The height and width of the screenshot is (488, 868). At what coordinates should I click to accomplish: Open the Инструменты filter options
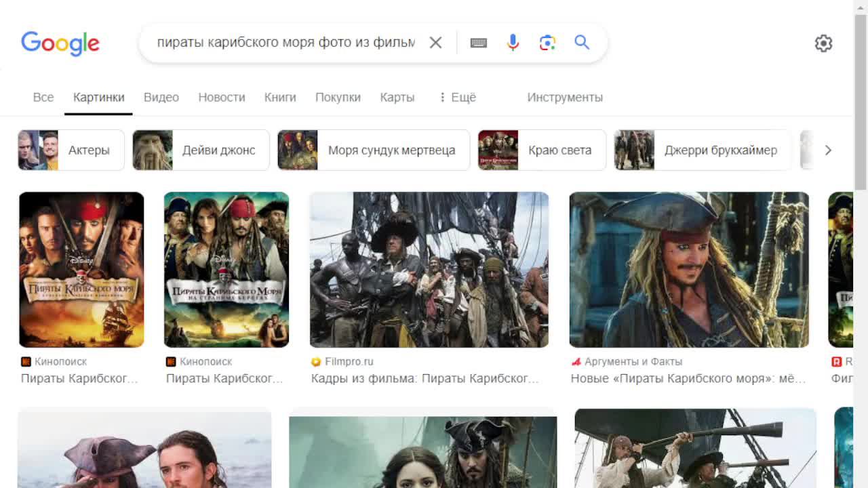point(565,97)
